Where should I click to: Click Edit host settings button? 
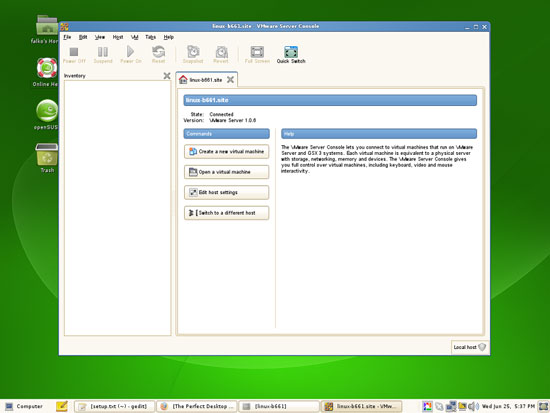tap(227, 192)
